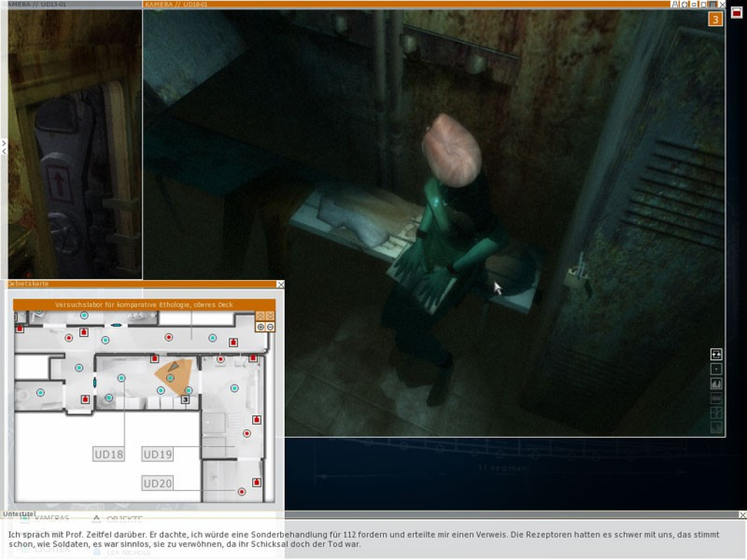
Task: Go down one floor with the map's down chevrons
Action: click(x=270, y=316)
